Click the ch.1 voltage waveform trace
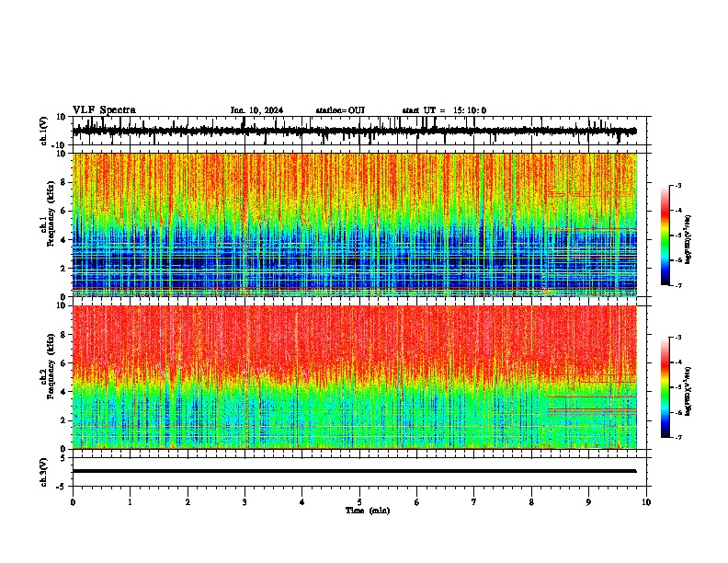 coord(354,131)
